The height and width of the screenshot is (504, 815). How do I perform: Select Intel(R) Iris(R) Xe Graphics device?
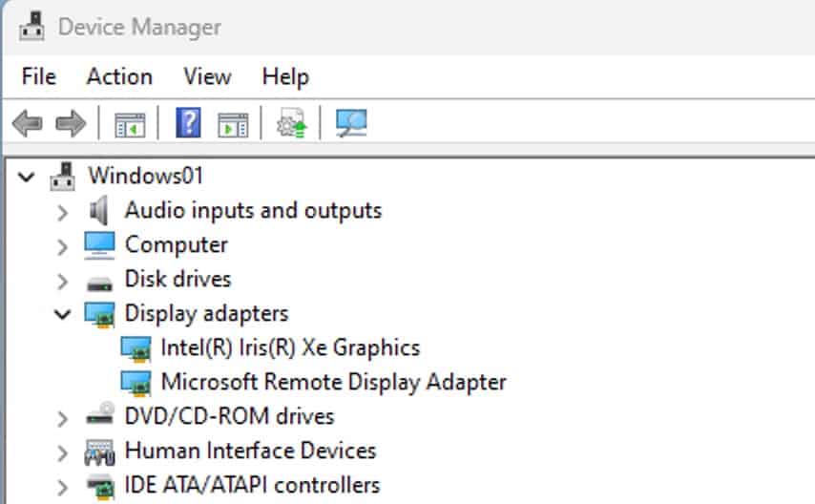tap(289, 347)
